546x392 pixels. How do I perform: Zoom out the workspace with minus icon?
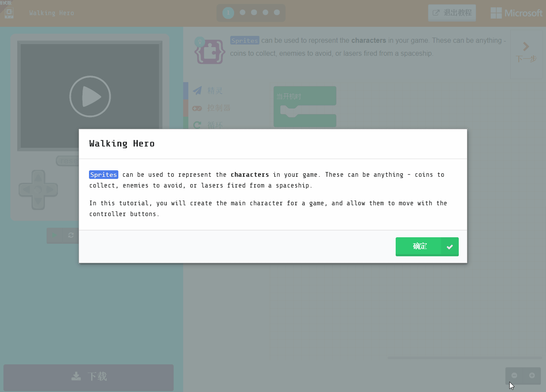click(514, 376)
